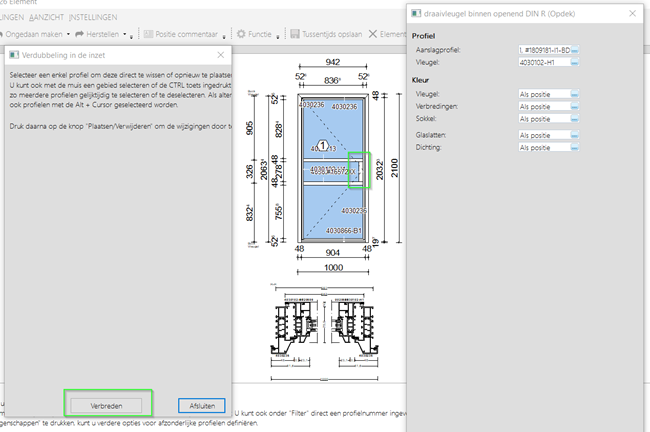Close the draaivleugel binnen openend dialog
The image size is (650, 432).
coord(632,14)
